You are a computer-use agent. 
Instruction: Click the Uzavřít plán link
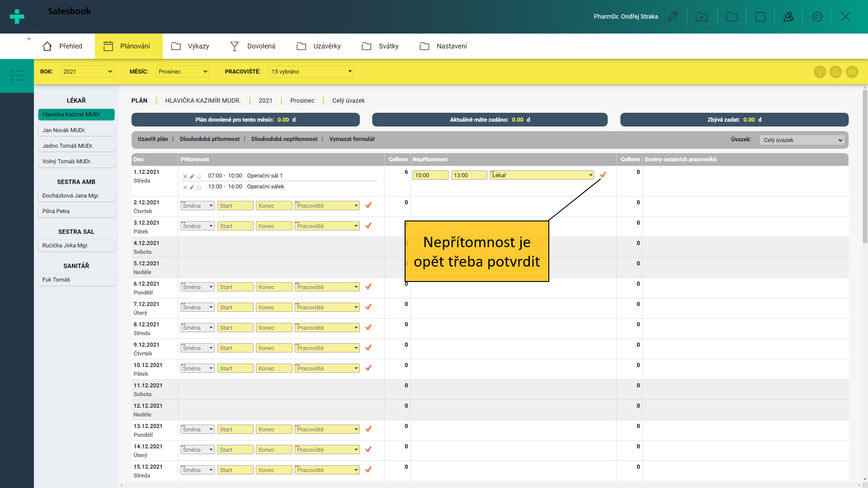[x=152, y=139]
